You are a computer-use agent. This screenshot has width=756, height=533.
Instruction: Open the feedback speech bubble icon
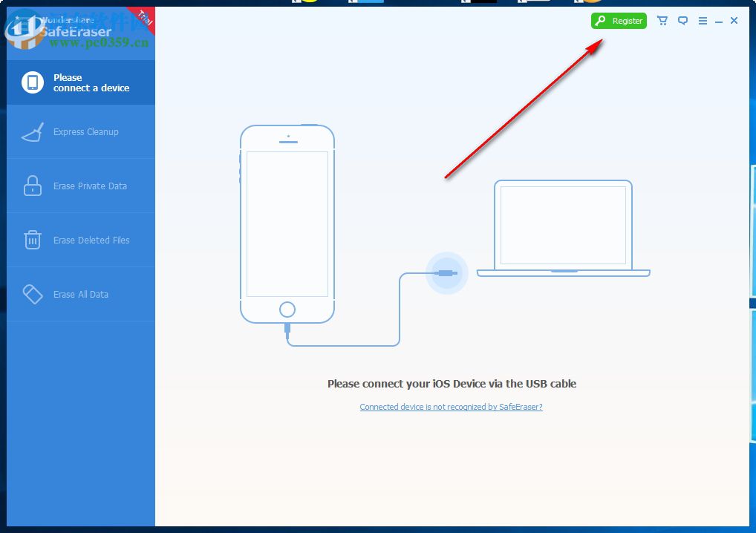click(682, 21)
